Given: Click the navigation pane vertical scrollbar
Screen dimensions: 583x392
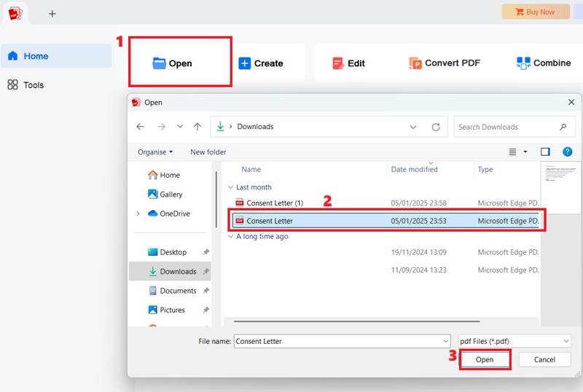Looking at the screenshot, I should [216, 199].
